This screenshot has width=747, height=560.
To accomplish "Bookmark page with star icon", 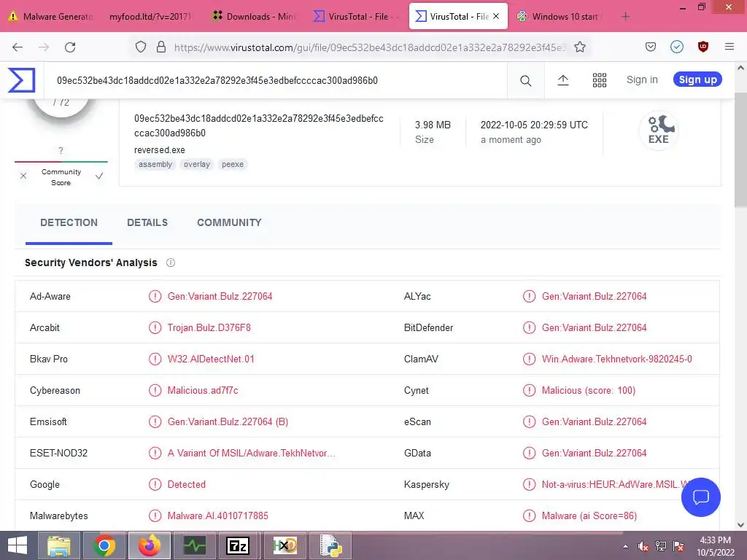I will coord(580,47).
